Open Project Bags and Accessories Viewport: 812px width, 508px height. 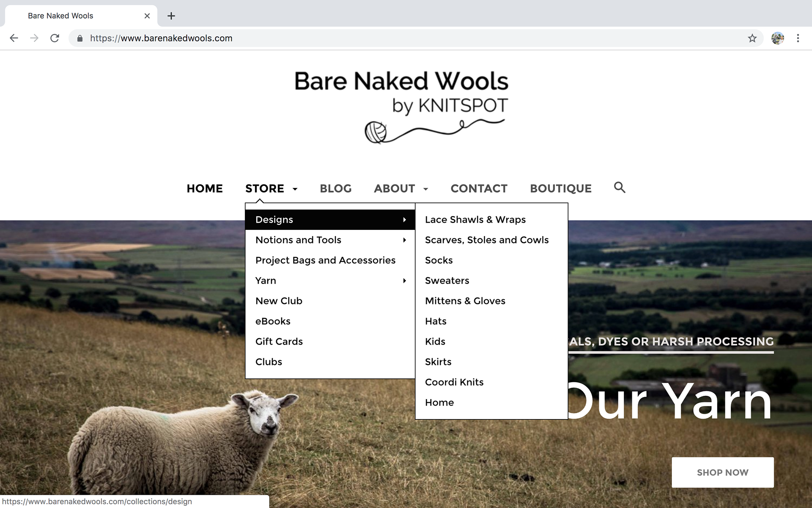(x=325, y=260)
